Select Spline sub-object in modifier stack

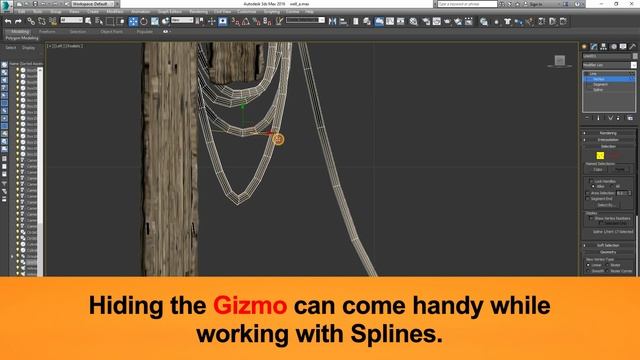pos(598,90)
